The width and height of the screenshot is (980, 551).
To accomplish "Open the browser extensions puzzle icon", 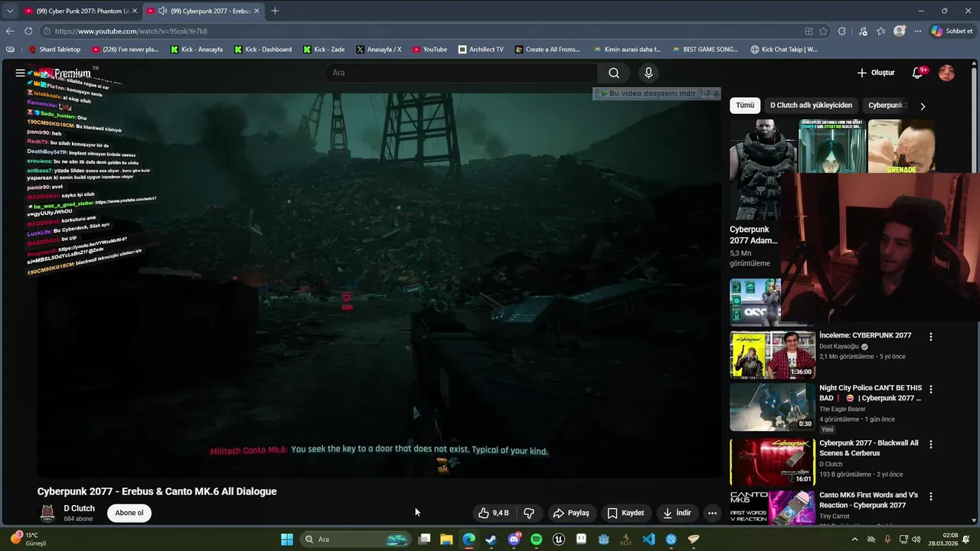I will point(842,31).
